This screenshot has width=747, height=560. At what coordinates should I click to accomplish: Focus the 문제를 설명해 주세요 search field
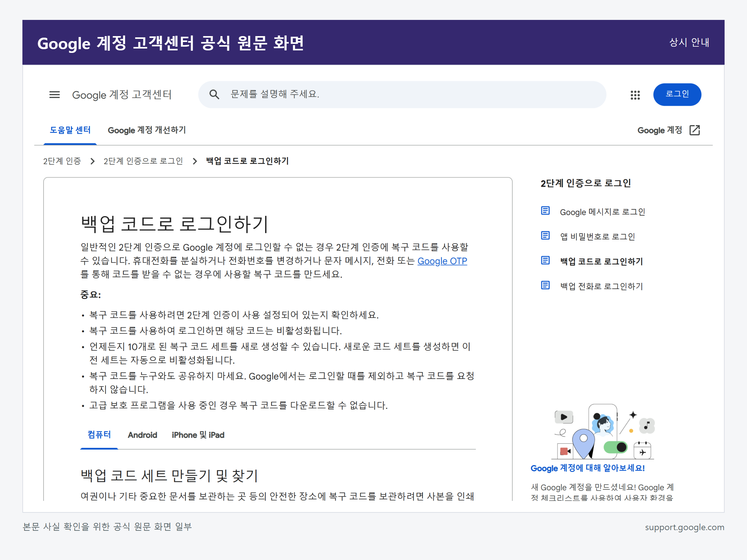(x=402, y=95)
